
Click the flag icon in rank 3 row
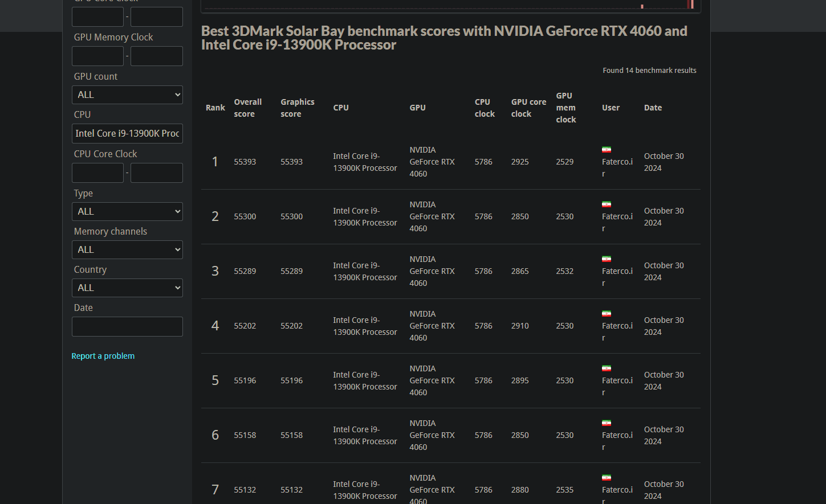606,259
